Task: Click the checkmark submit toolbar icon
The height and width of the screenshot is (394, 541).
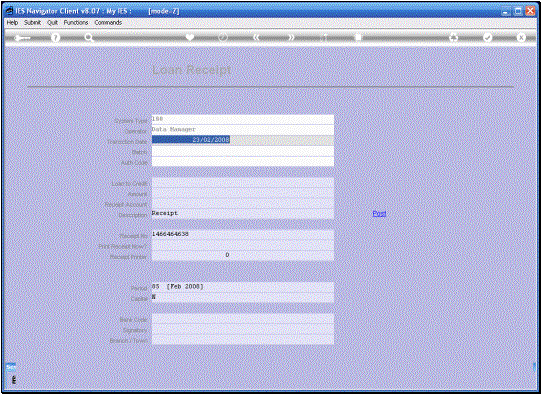Action: 487,37
